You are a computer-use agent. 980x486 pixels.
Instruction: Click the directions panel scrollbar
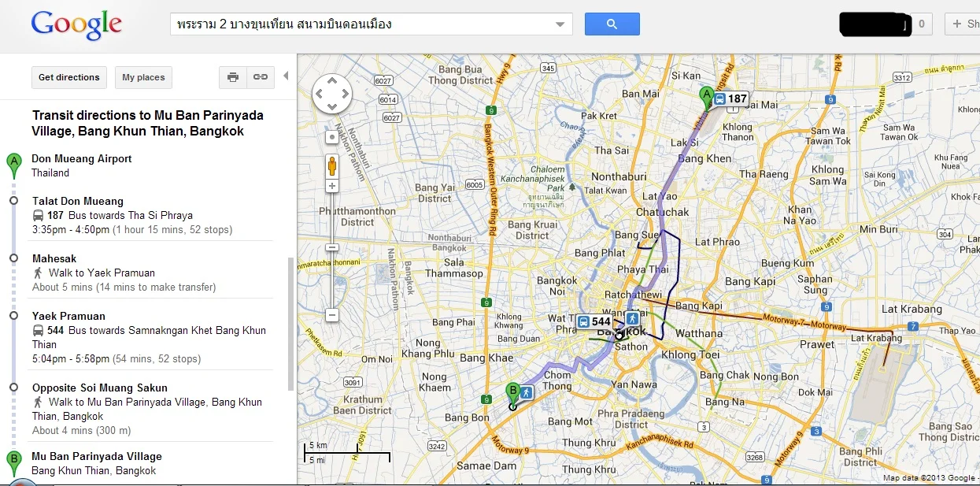290,323
